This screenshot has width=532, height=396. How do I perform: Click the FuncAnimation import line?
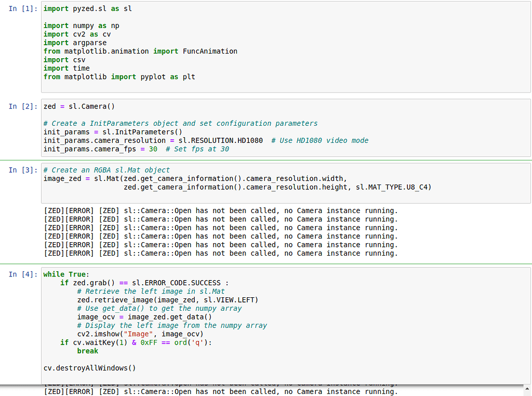pos(140,51)
